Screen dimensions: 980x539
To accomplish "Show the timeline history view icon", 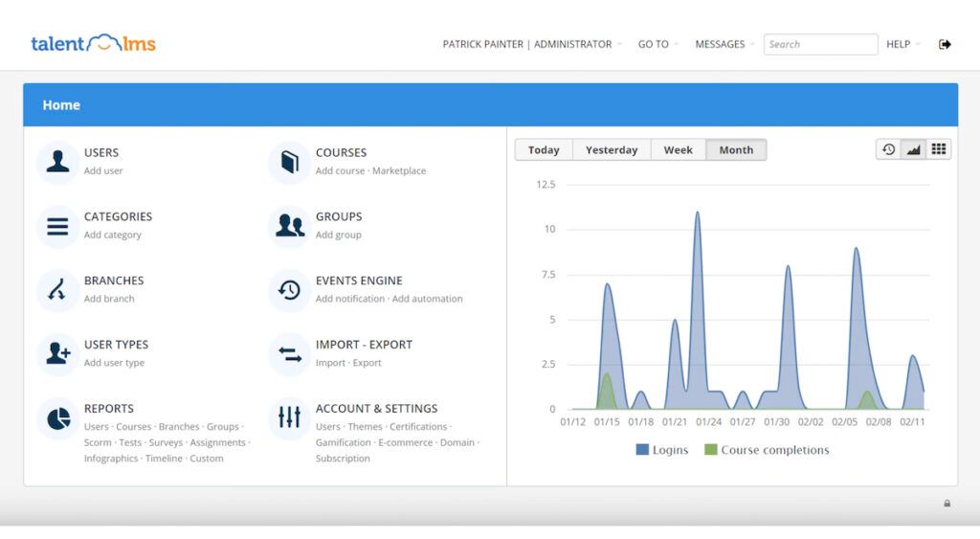I will click(x=888, y=149).
